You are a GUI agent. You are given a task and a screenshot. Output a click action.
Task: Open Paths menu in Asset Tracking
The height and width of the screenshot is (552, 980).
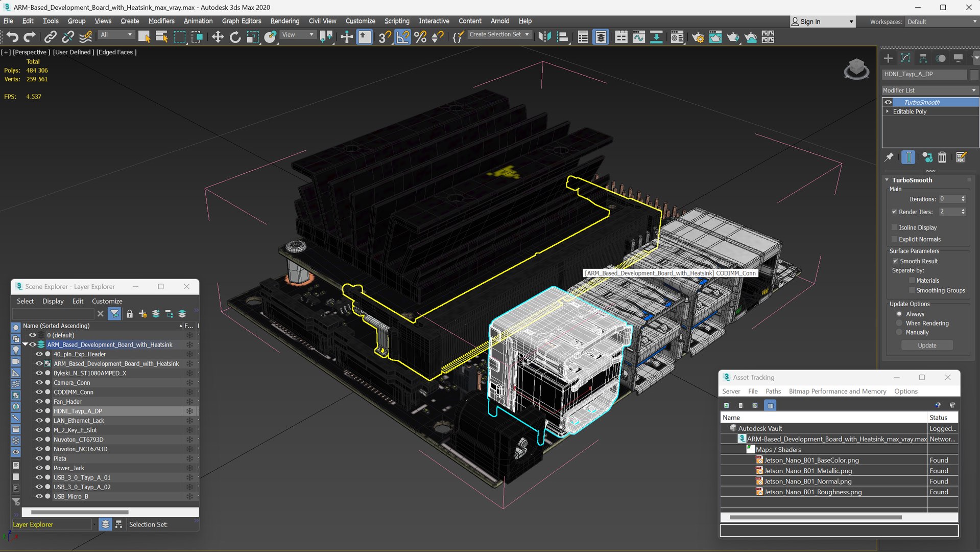pos(773,392)
